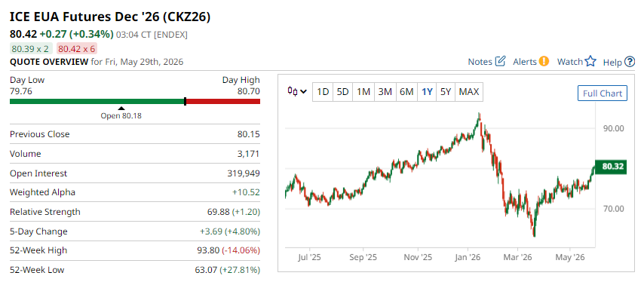Click the Relative Strength value 69.88

(219, 212)
